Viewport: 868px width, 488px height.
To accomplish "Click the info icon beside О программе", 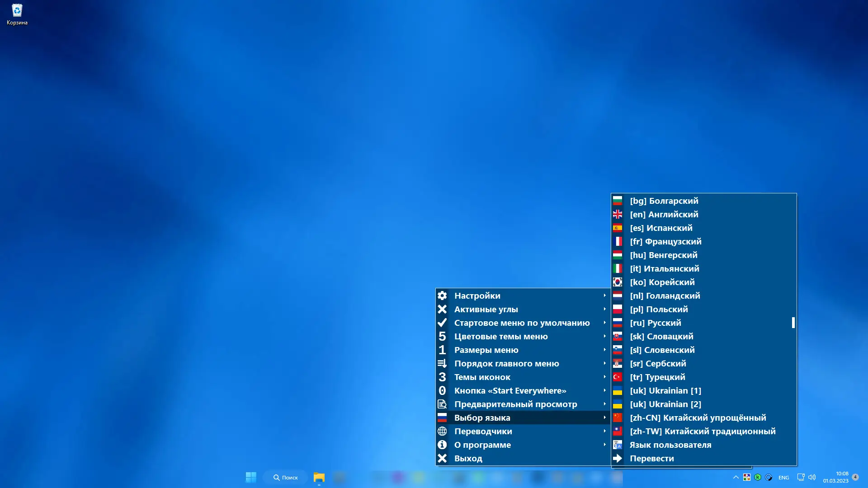I will (x=442, y=445).
